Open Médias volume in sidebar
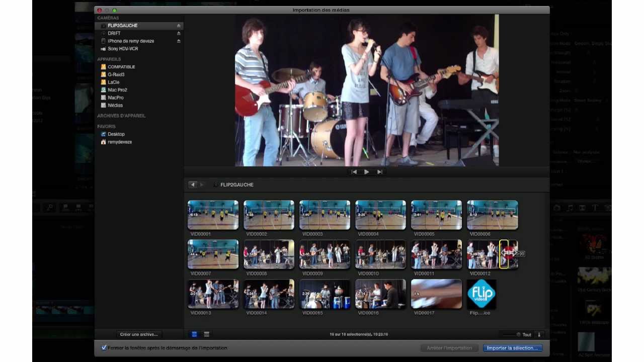The height and width of the screenshot is (362, 644). (115, 106)
